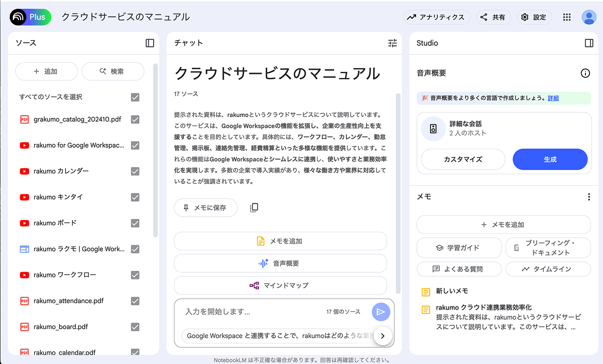Uncheck rakumo ラクモ Google Workspace source checkbox
This screenshot has width=603, height=364.
click(x=135, y=249)
